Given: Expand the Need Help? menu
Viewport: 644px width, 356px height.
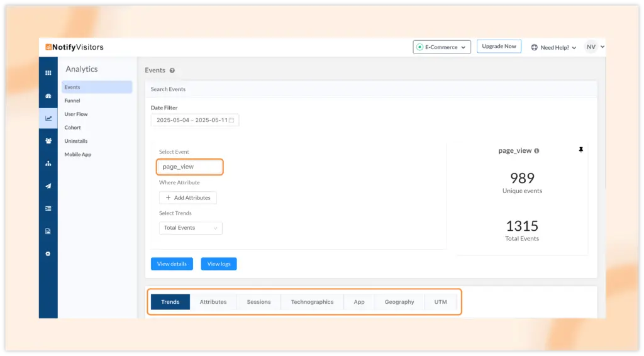Looking at the screenshot, I should [553, 47].
